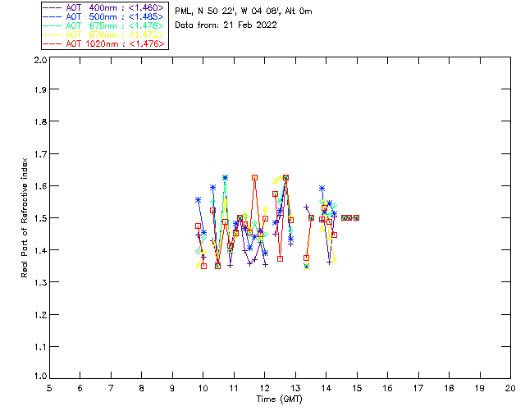Click the 'Time (GMT)' axis label
Screen dimensions: 525x420
click(x=279, y=399)
